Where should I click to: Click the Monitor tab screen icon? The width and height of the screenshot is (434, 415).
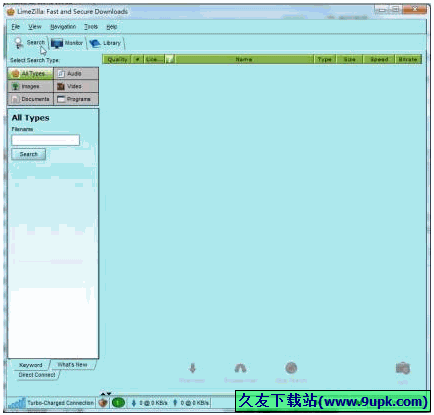57,43
